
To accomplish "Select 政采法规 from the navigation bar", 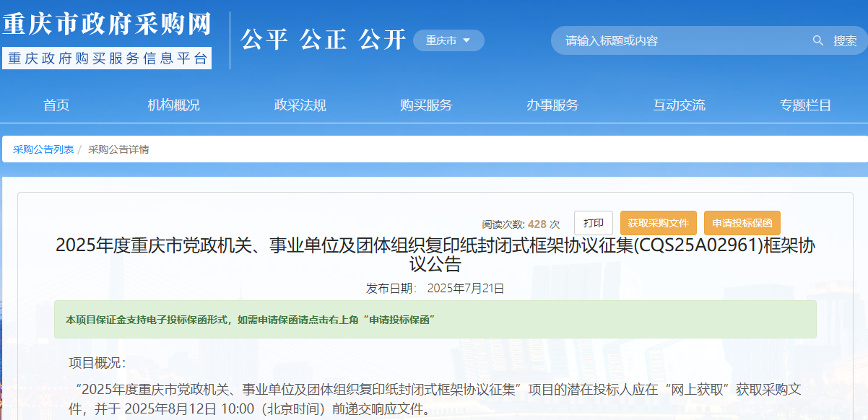I will pyautogui.click(x=299, y=105).
